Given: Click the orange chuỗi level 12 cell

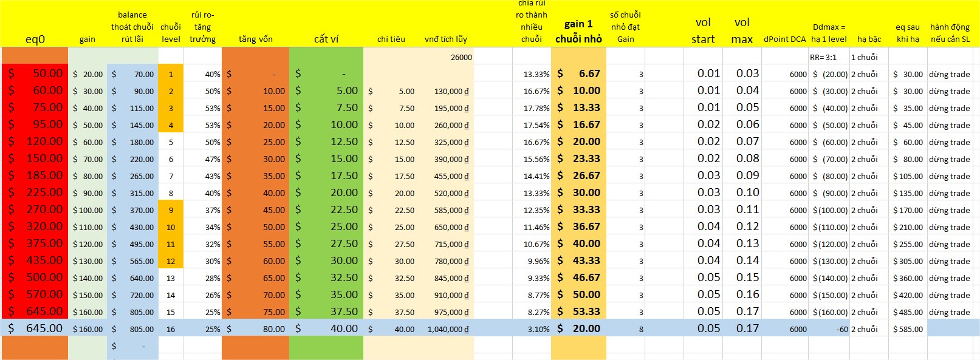Looking at the screenshot, I should [x=171, y=261].
